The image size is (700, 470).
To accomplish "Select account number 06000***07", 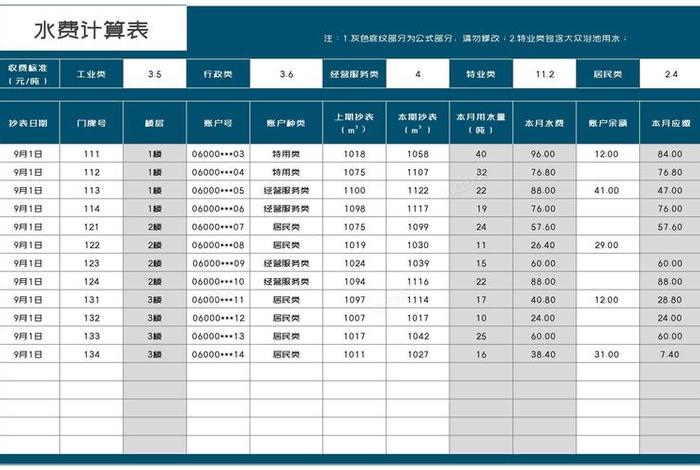I will (218, 227).
